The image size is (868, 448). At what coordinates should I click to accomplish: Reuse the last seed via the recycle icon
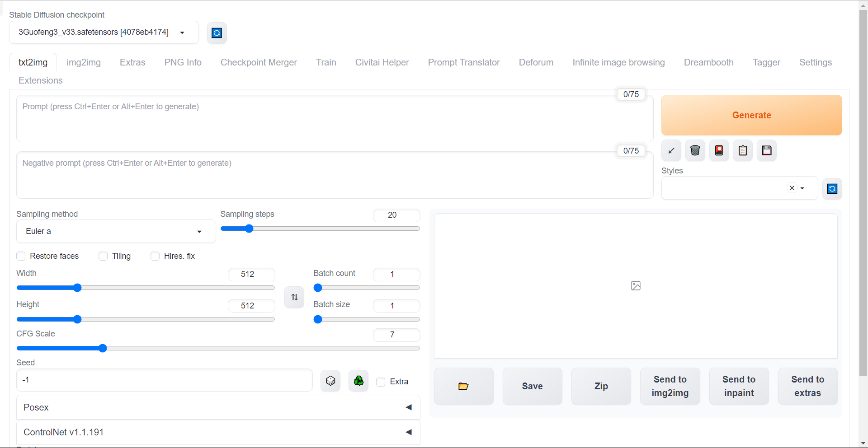click(359, 381)
